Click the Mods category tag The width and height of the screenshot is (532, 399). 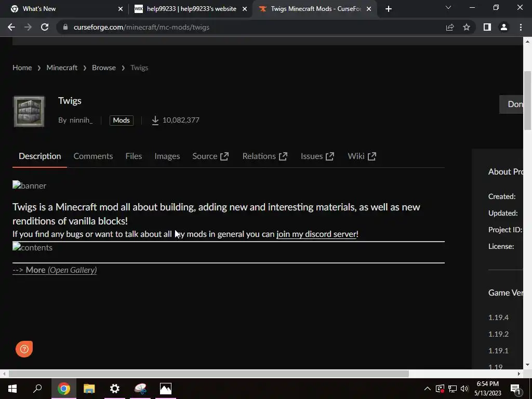point(122,120)
